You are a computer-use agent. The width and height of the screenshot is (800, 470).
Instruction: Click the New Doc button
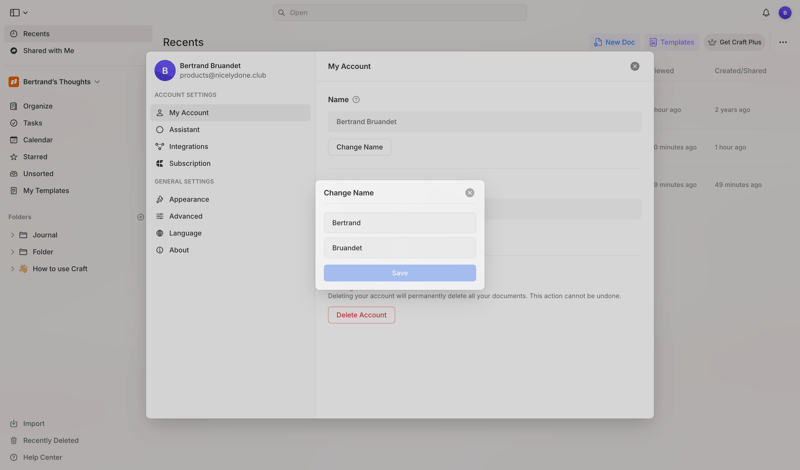click(614, 42)
